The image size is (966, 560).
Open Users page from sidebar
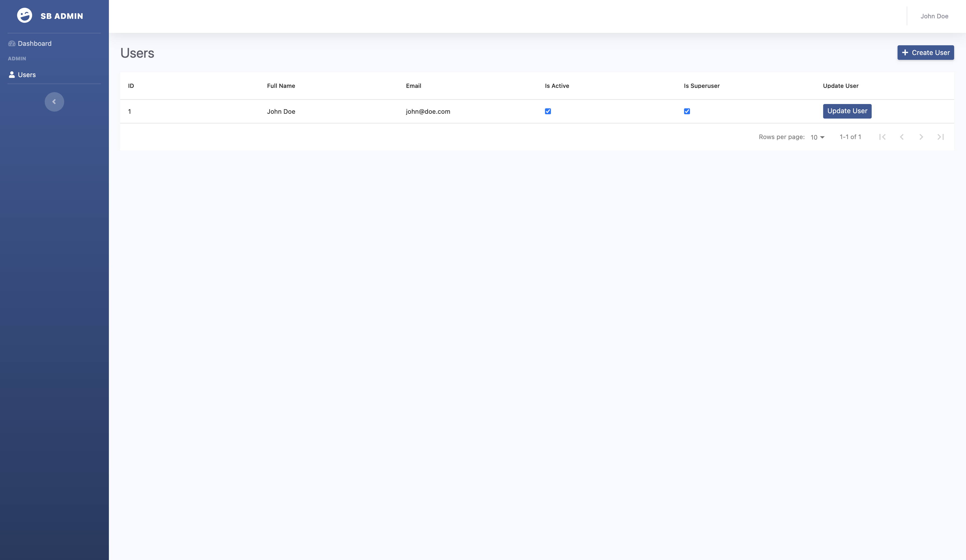27,75
